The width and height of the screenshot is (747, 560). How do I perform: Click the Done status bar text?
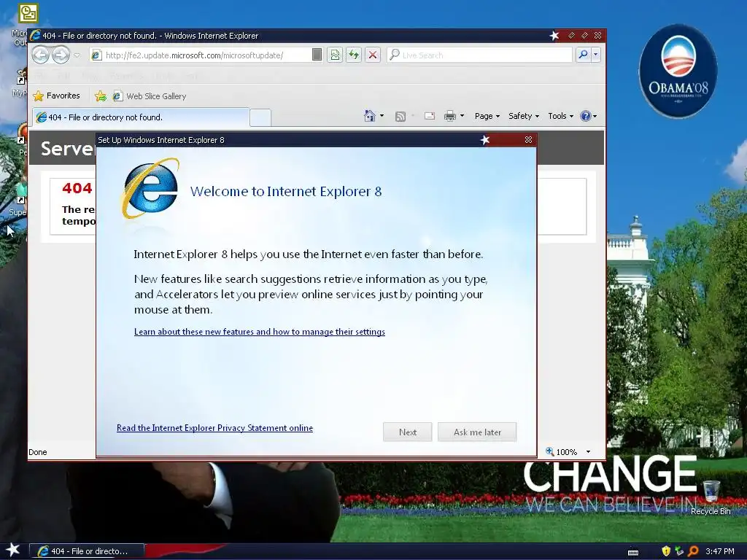click(x=38, y=452)
